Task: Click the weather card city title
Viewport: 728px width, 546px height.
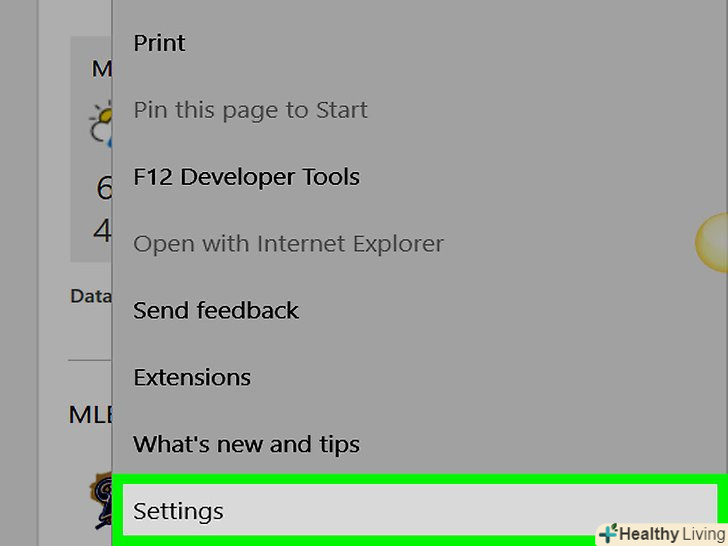Action: [102, 69]
